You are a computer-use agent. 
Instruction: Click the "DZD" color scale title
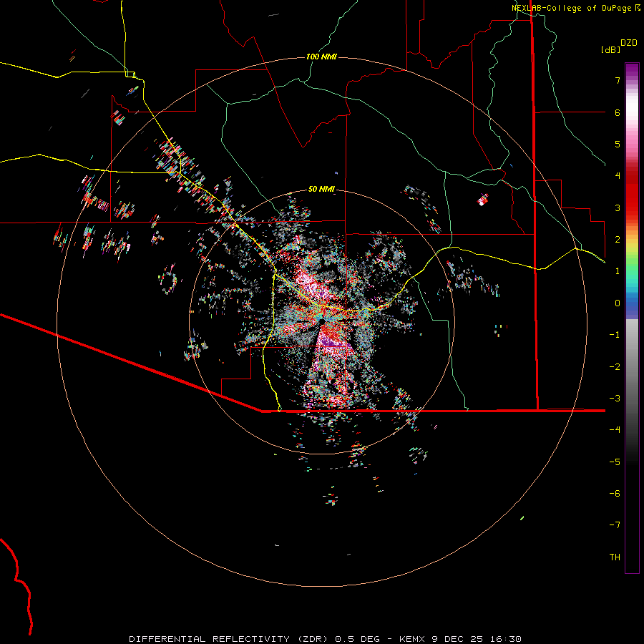[x=629, y=43]
